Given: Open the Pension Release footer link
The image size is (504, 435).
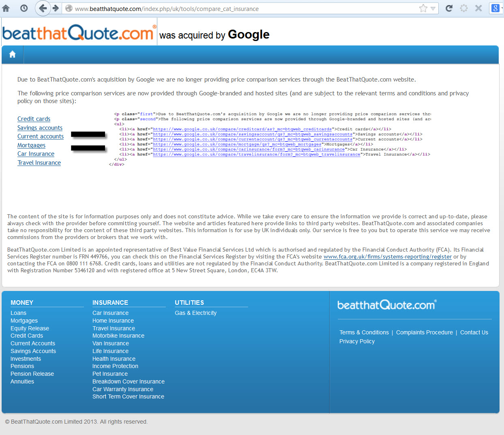Looking at the screenshot, I should tap(32, 374).
